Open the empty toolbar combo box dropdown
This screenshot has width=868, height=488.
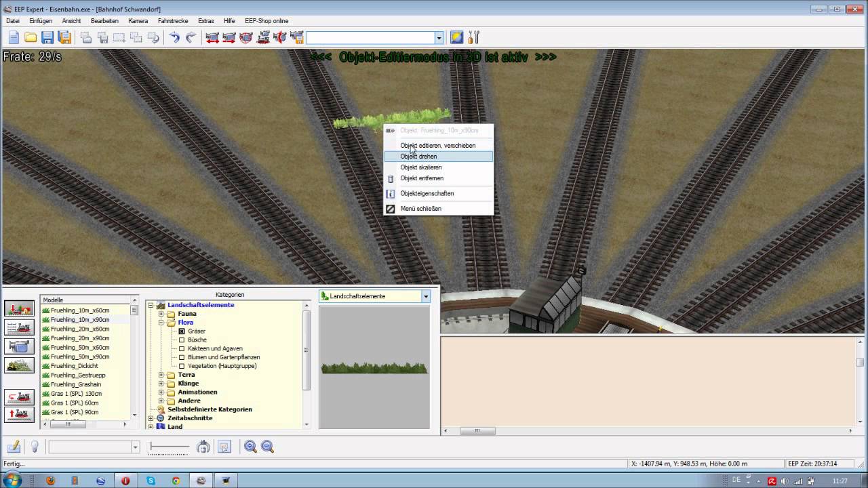click(439, 37)
